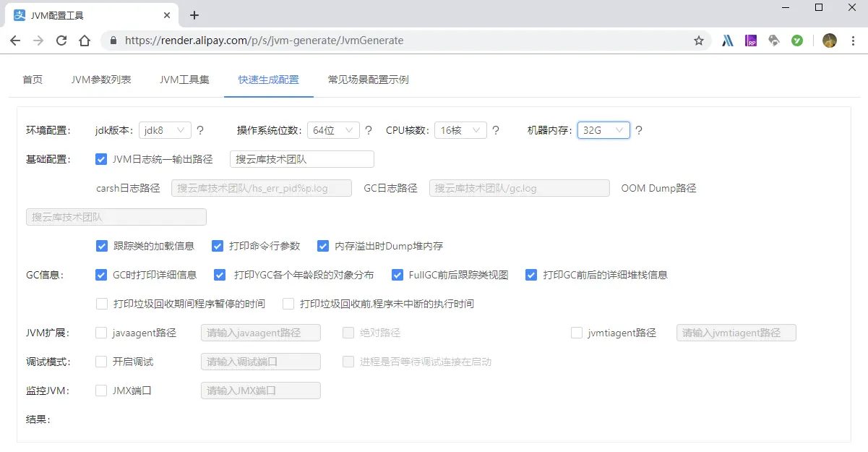
Task: Uncheck 打印命令行参数 checkbox
Action: [x=217, y=246]
